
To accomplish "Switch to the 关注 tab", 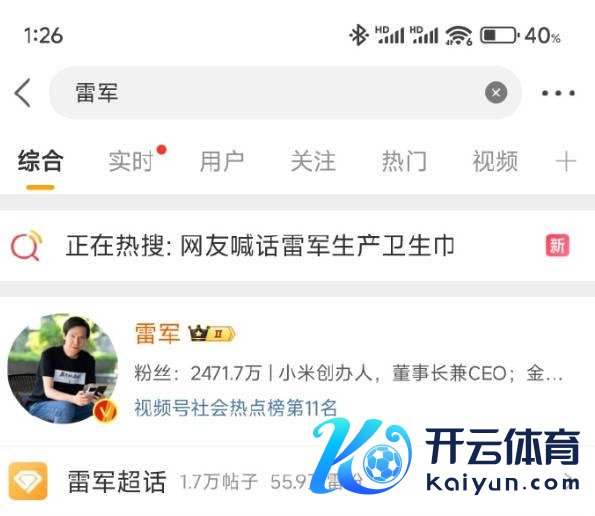I will tap(313, 161).
